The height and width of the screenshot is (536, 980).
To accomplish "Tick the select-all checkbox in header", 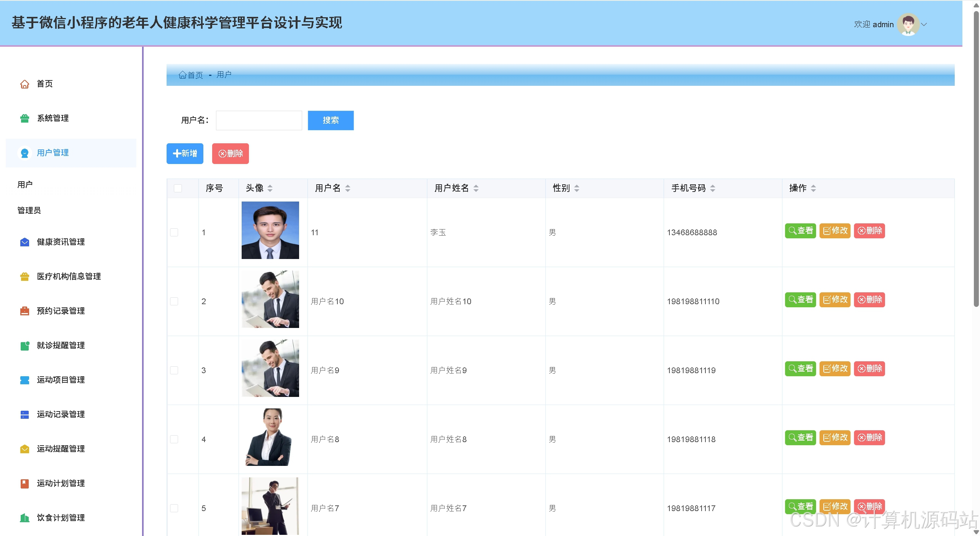I will tap(178, 188).
